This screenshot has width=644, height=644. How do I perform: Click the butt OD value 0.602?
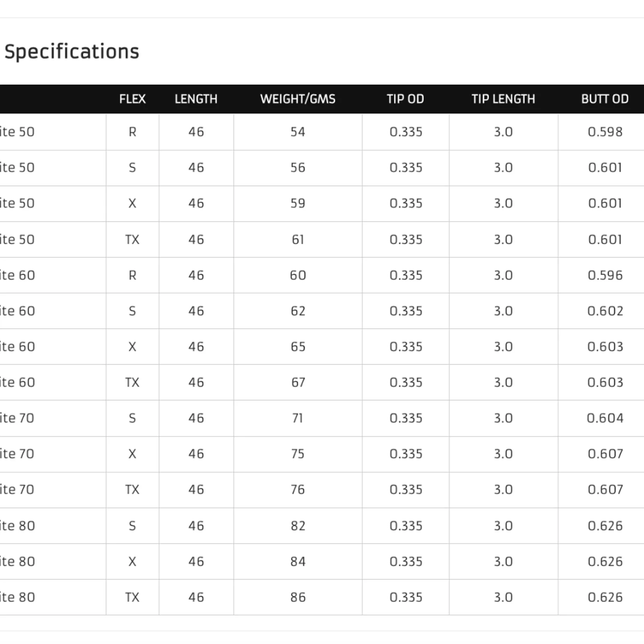[x=605, y=311]
